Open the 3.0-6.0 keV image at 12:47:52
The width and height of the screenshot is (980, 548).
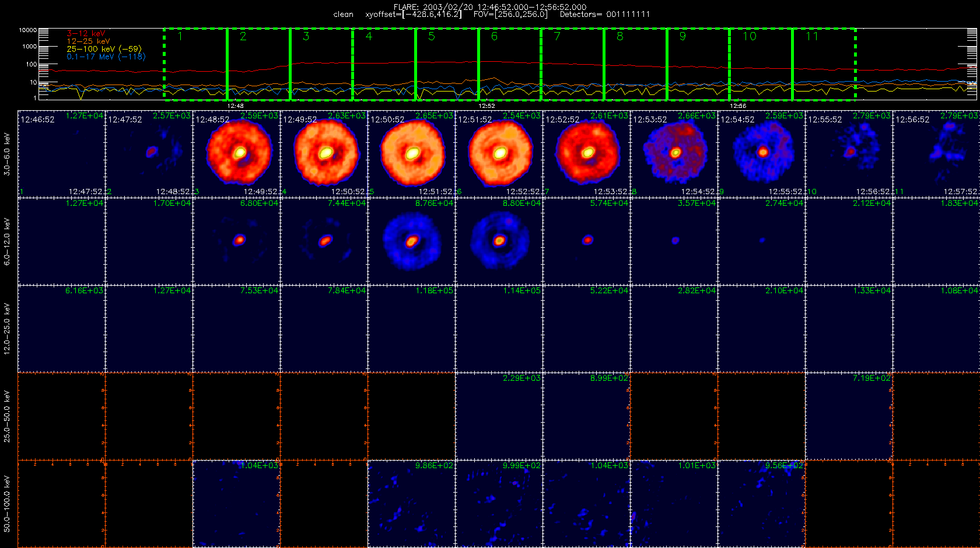tap(149, 154)
